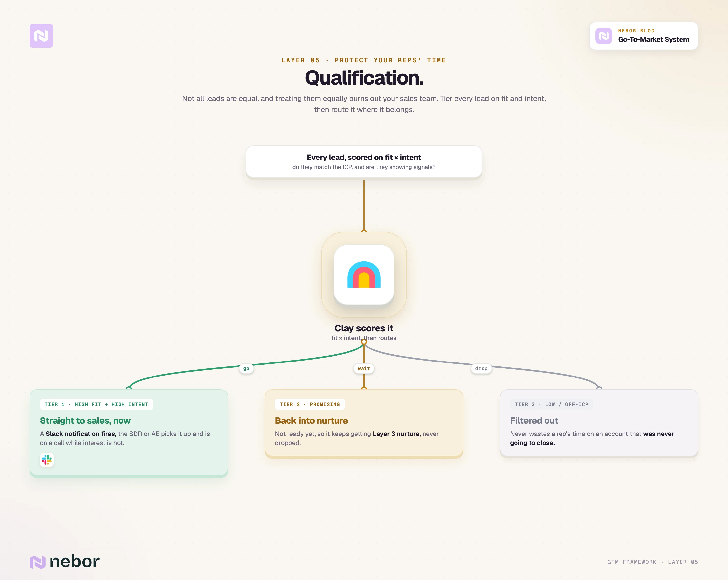Screen dimensions: 728x580
Task: Click the 'Filtered out' heading
Action: 534,421
